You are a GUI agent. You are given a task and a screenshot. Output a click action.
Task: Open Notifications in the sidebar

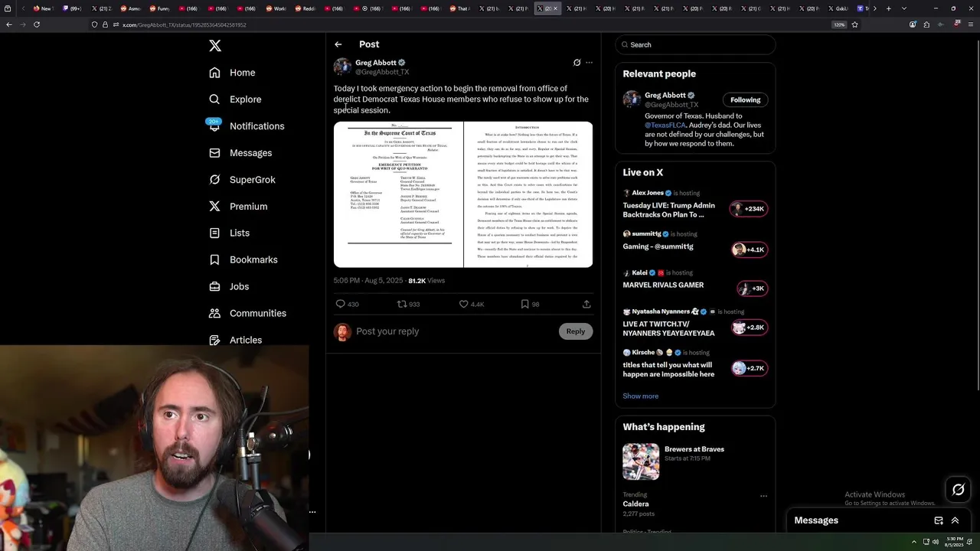(247, 126)
